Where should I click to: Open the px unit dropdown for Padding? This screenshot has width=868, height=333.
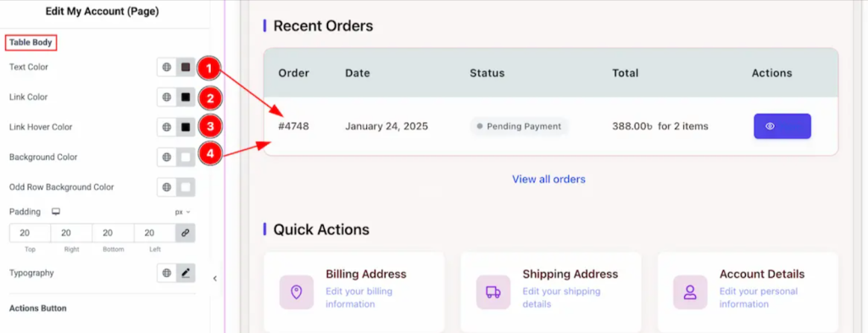point(183,212)
